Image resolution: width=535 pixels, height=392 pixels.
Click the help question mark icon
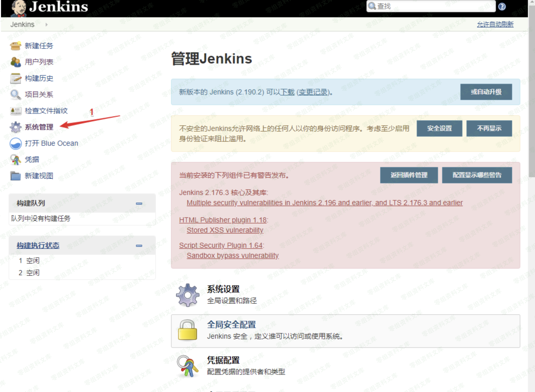point(502,7)
